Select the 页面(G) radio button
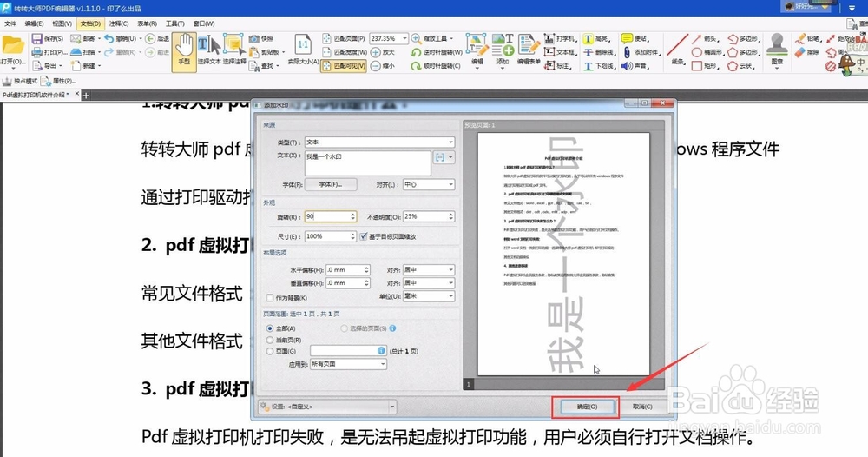The image size is (868, 457). (270, 351)
